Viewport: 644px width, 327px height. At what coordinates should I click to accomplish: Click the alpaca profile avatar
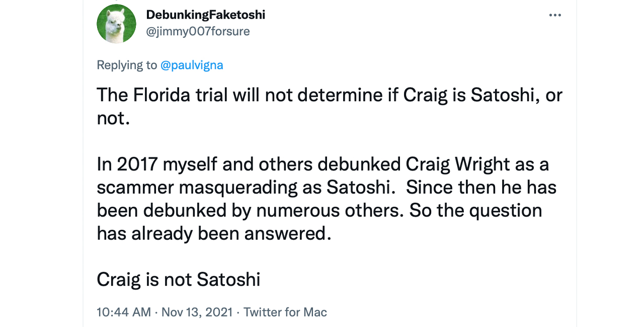(x=116, y=24)
